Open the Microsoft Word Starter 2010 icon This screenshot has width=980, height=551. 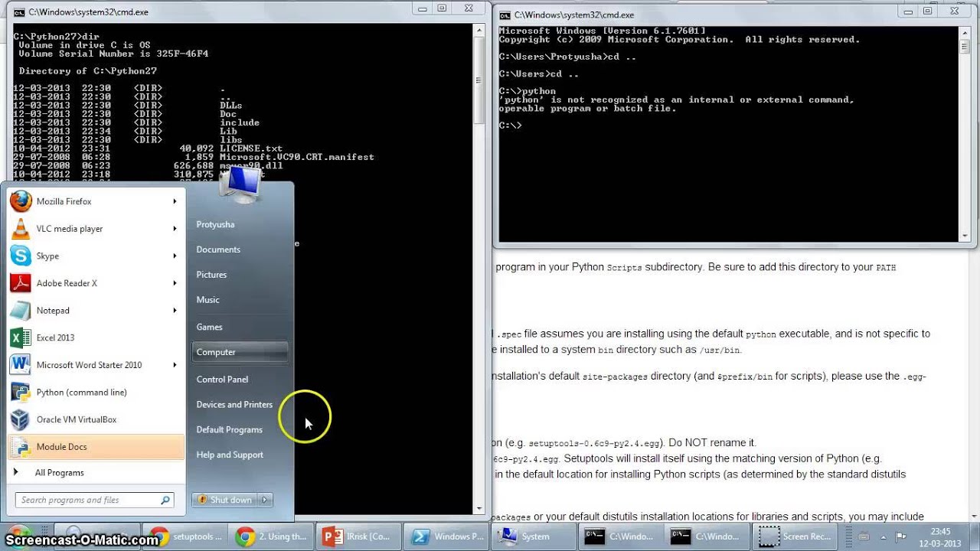(21, 365)
